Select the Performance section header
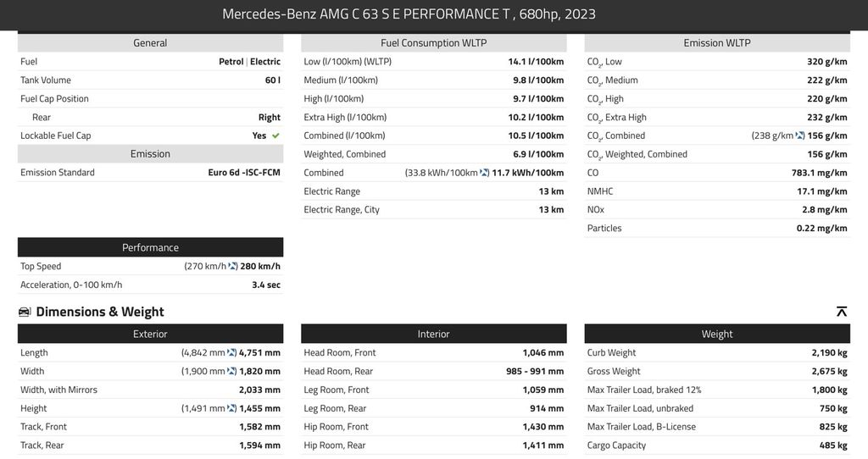 (150, 247)
